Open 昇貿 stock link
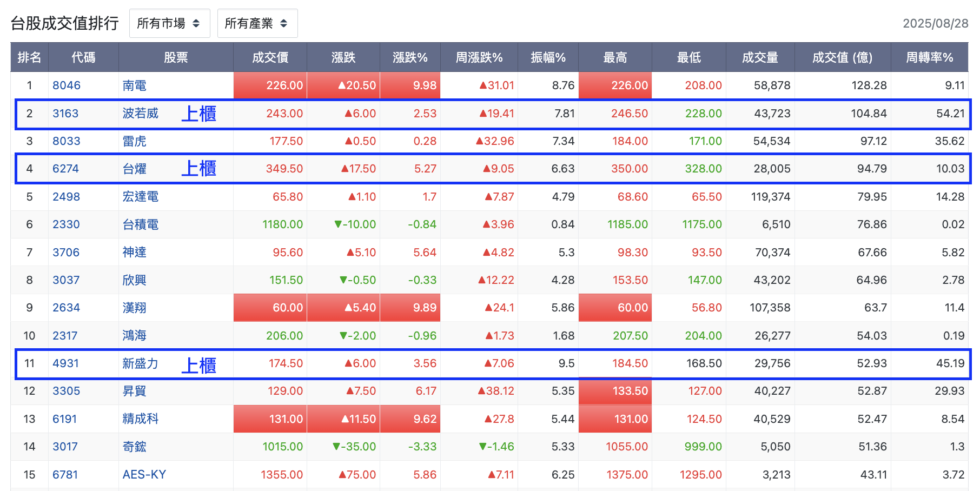The height and width of the screenshot is (491, 980). (135, 391)
